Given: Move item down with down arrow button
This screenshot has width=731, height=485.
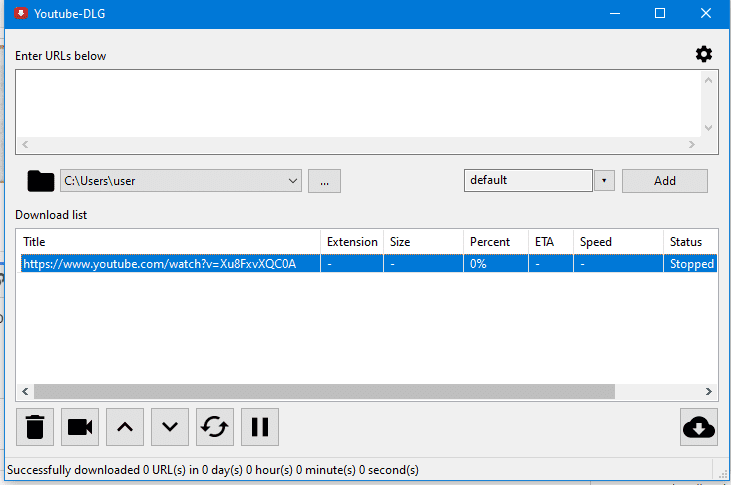Looking at the screenshot, I should (170, 427).
